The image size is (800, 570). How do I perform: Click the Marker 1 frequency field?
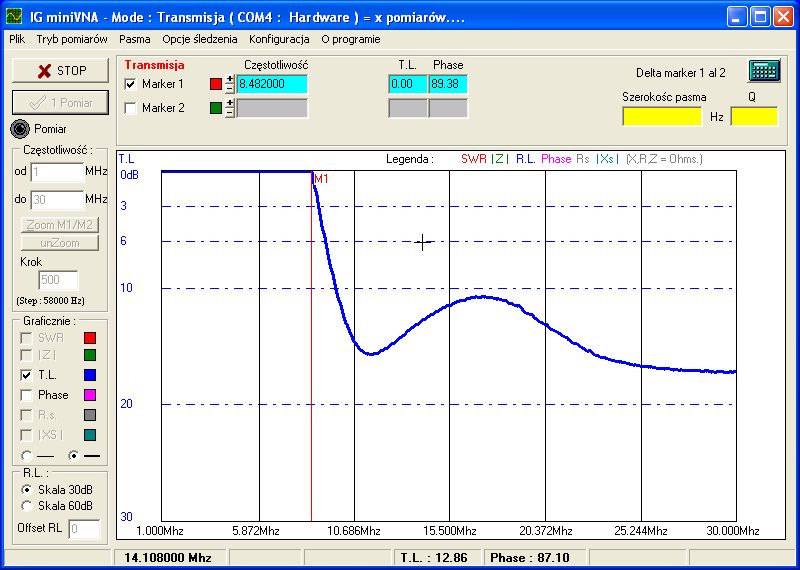tap(271, 84)
